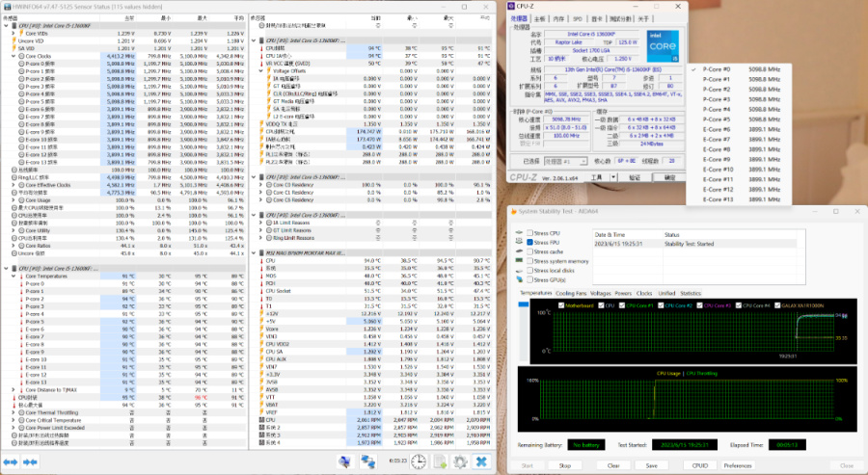Open the SPD tab in CPU-Z
868x475 pixels.
(x=577, y=18)
